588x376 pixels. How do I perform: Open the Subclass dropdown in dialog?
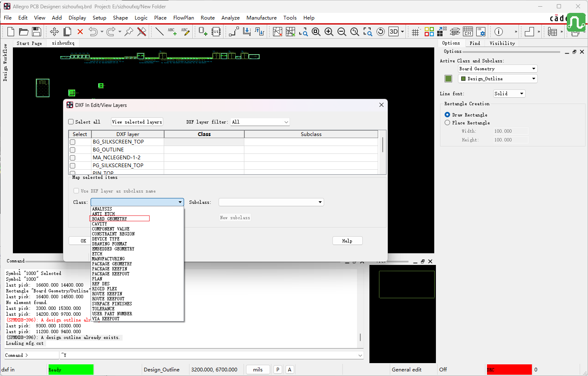point(271,202)
